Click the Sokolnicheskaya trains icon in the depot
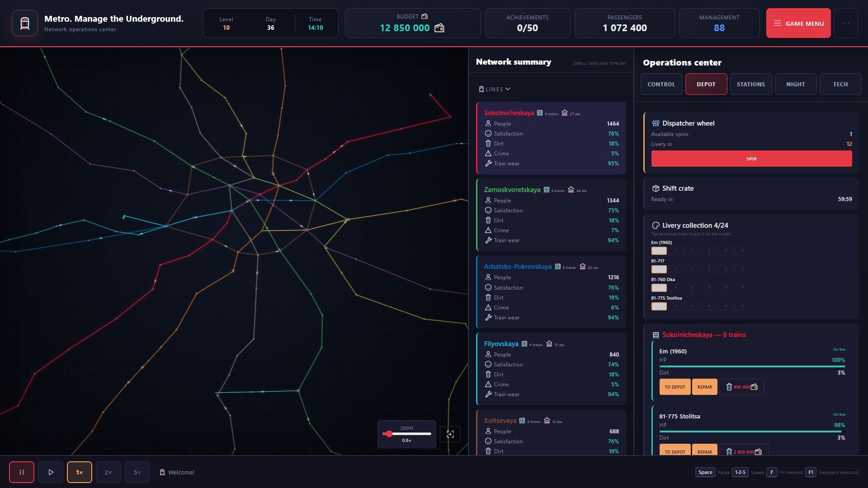This screenshot has width=868, height=488. (x=656, y=335)
